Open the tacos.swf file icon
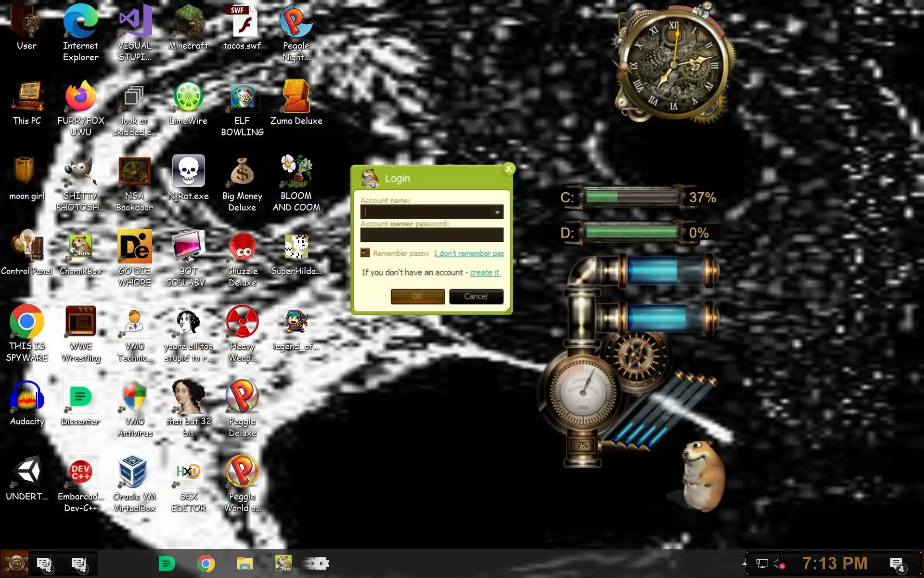 242,23
